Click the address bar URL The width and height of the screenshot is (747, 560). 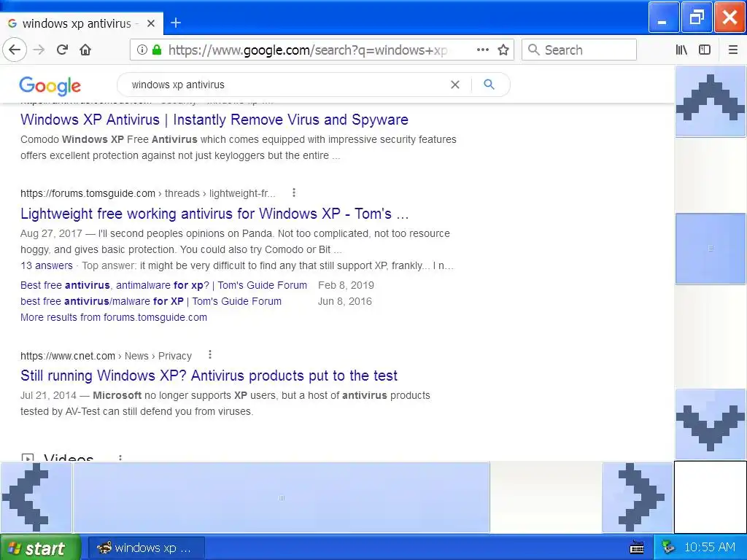(308, 50)
